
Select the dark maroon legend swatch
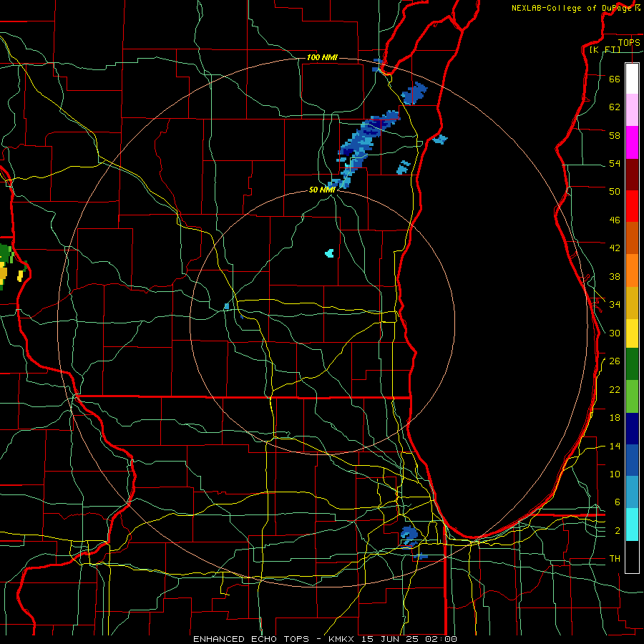click(632, 175)
